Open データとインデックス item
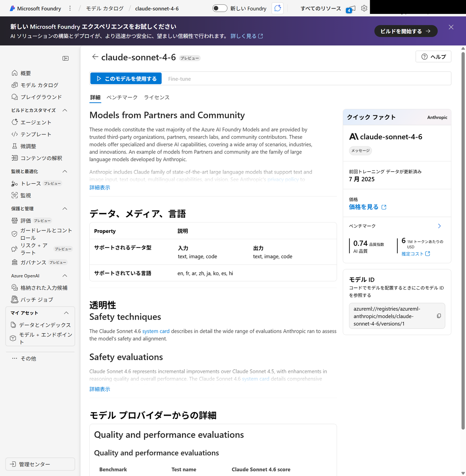This screenshot has height=476, width=466. (40, 325)
